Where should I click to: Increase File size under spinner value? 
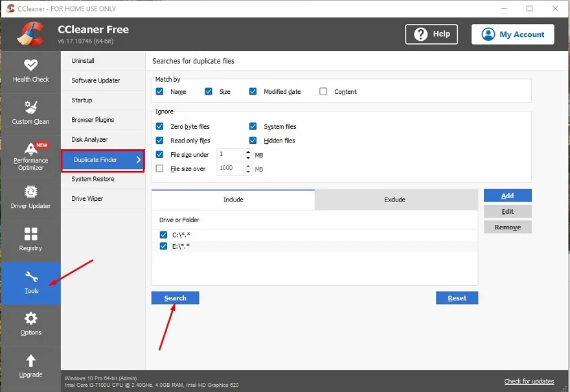tap(248, 152)
